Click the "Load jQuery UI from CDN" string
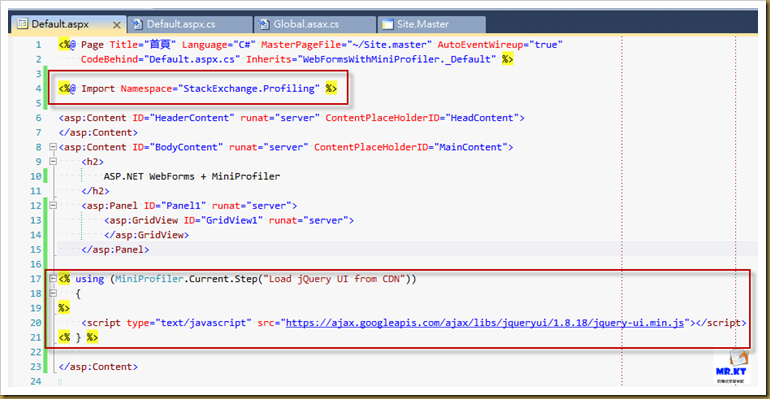 [334, 279]
